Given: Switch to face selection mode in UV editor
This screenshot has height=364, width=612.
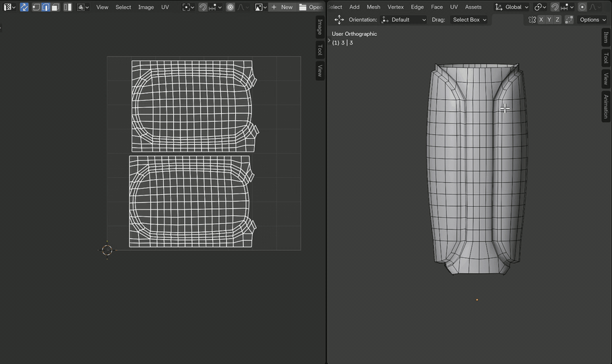Looking at the screenshot, I should [55, 7].
